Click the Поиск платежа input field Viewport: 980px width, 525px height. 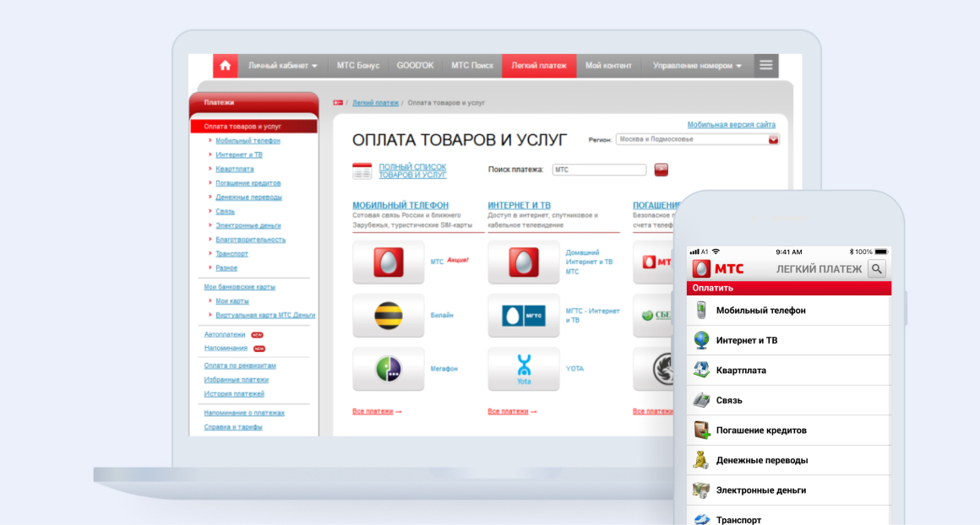tap(599, 170)
